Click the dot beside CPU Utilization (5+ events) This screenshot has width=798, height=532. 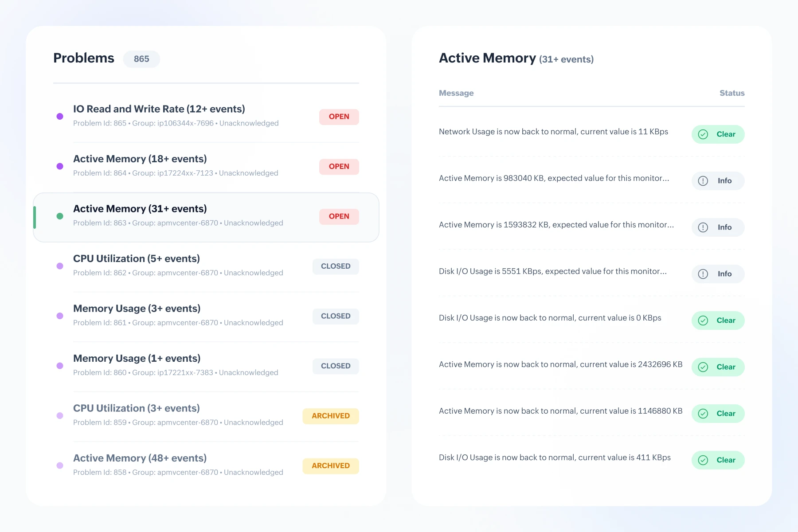tap(60, 266)
